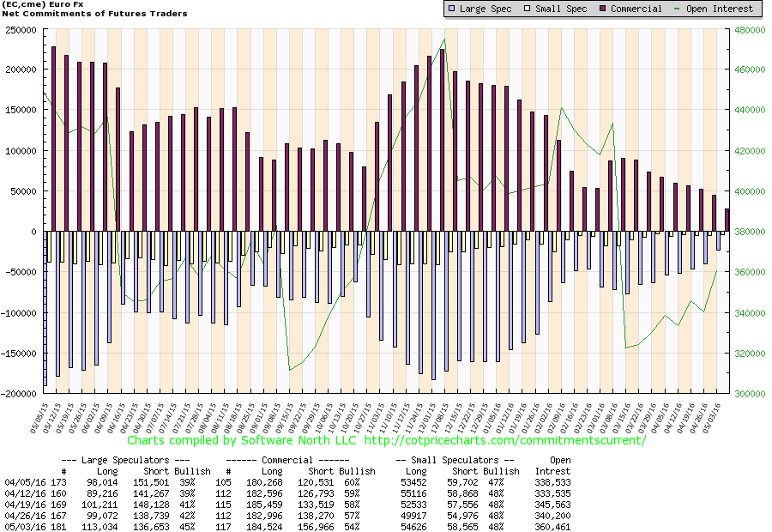Click the "Net Commitments of Futures Traders" subtitle

(94, 14)
